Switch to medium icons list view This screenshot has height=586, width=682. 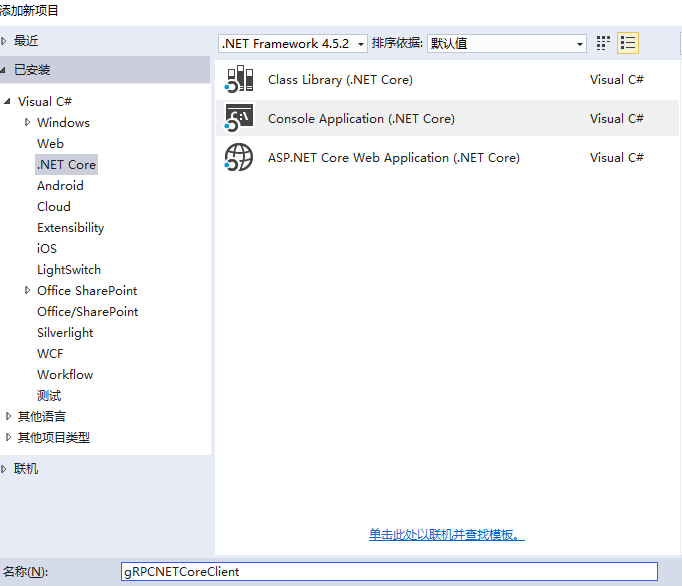click(x=628, y=43)
